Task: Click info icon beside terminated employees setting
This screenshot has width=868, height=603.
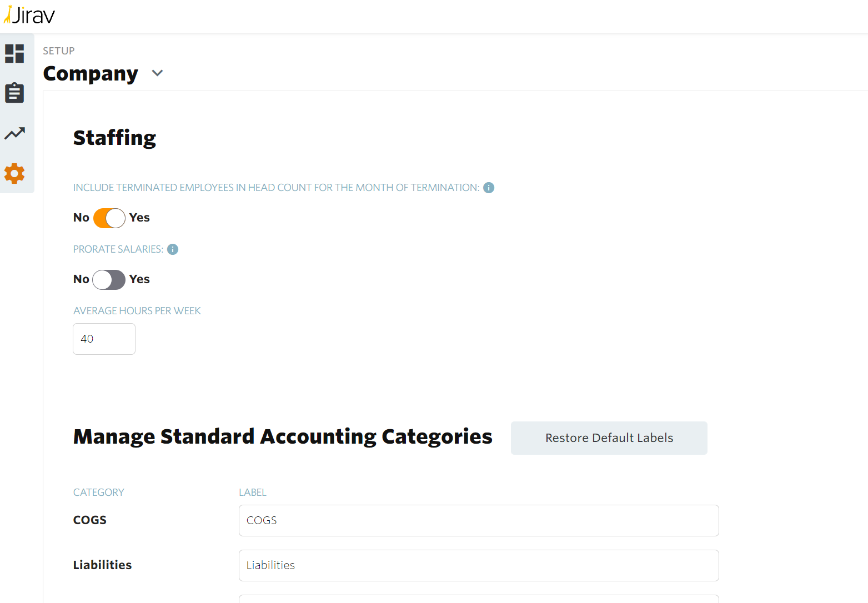Action: point(489,188)
